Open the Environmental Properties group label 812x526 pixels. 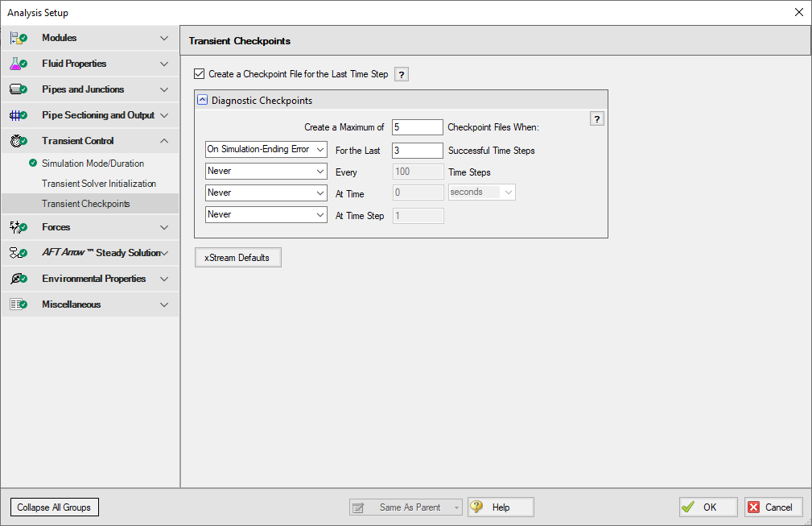[93, 279]
